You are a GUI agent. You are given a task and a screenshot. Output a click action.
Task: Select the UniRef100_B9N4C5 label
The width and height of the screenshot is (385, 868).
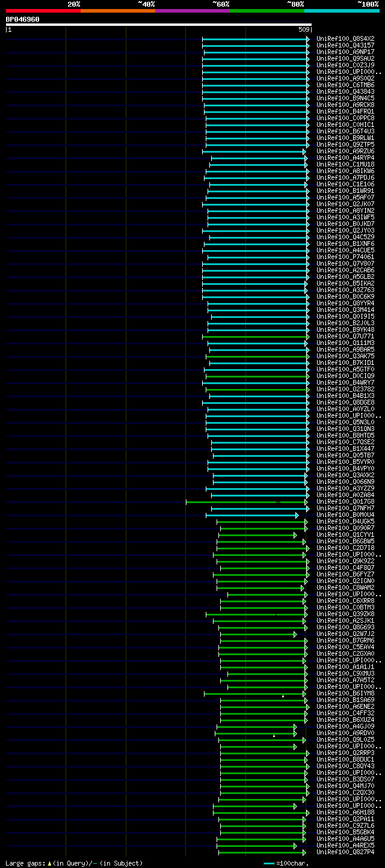tap(346, 98)
